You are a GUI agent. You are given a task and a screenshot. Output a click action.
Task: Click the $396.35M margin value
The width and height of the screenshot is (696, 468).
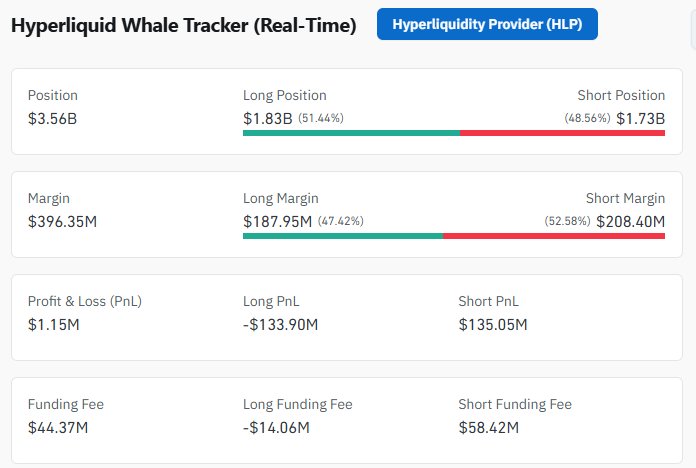click(62, 221)
